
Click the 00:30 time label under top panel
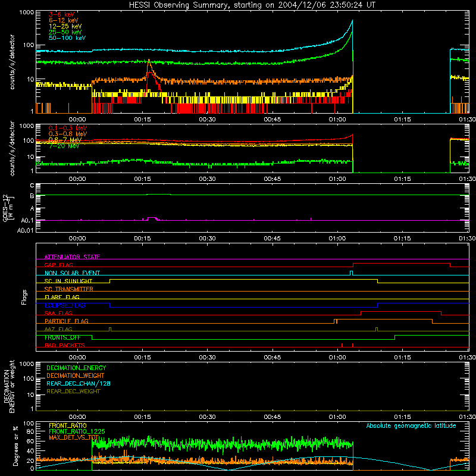pyautogui.click(x=207, y=120)
